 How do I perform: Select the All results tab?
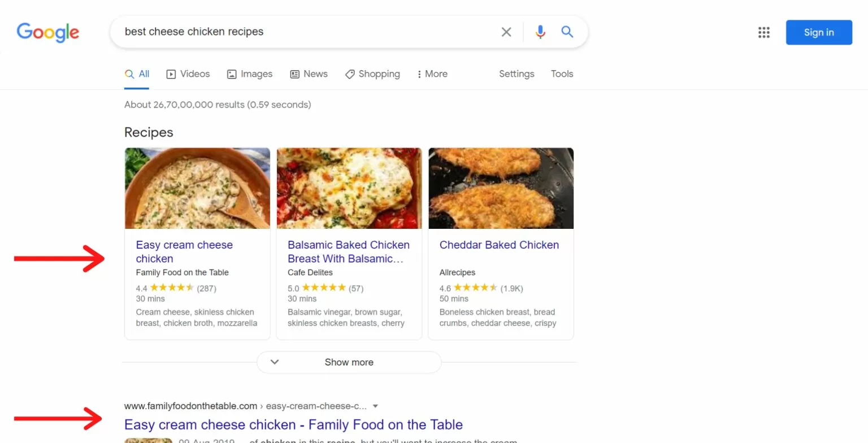coord(137,74)
